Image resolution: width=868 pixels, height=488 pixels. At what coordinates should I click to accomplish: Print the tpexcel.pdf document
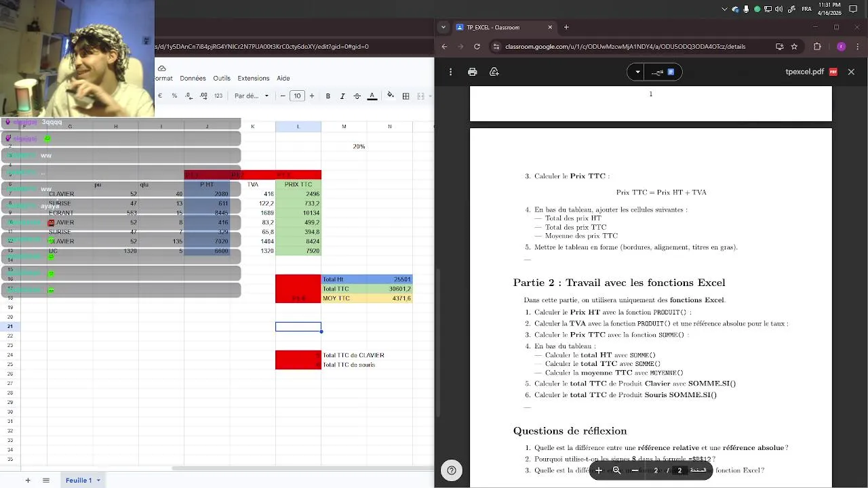473,72
